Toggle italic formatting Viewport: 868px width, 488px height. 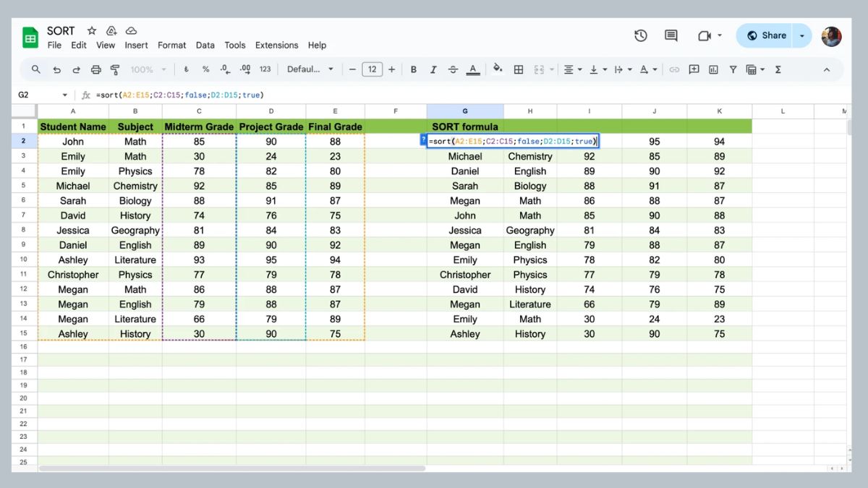click(x=433, y=69)
